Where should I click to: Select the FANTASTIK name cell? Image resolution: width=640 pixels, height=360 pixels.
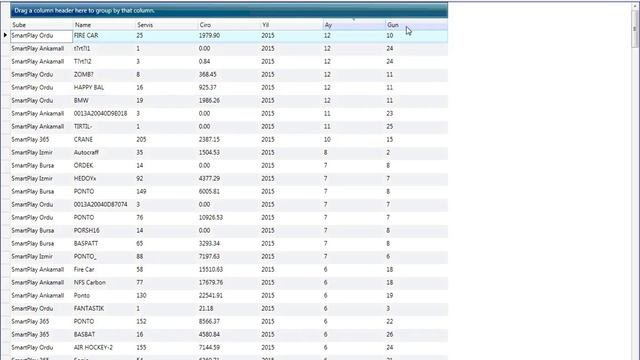pyautogui.click(x=104, y=309)
